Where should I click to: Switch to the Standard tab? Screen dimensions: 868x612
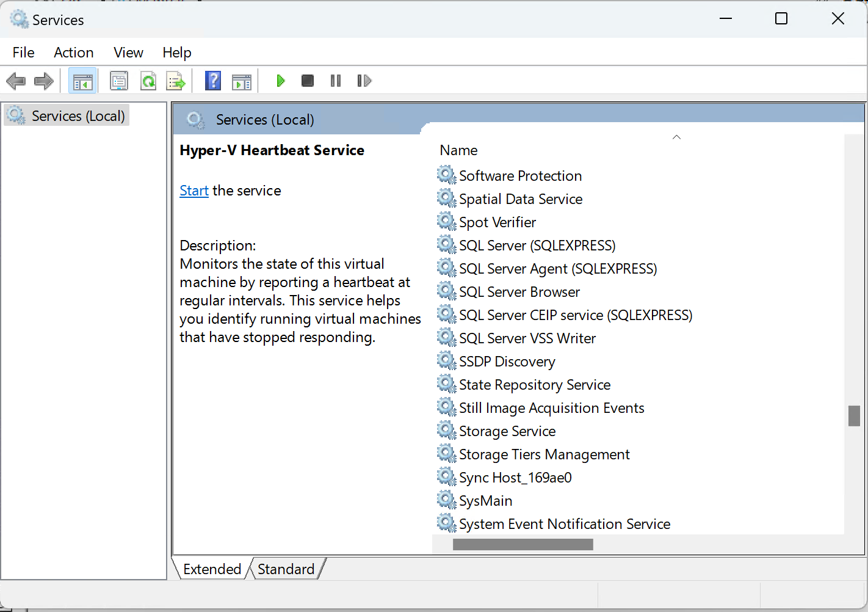(x=286, y=569)
